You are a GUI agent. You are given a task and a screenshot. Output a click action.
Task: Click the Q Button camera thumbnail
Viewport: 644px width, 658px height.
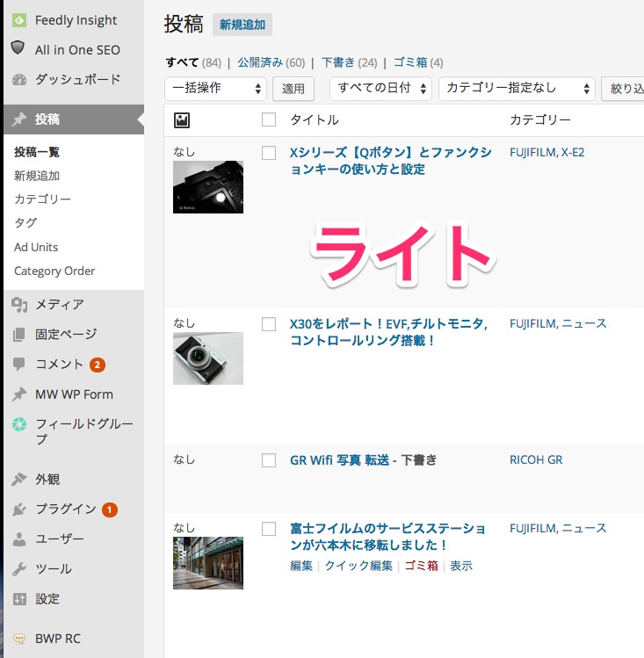(208, 187)
